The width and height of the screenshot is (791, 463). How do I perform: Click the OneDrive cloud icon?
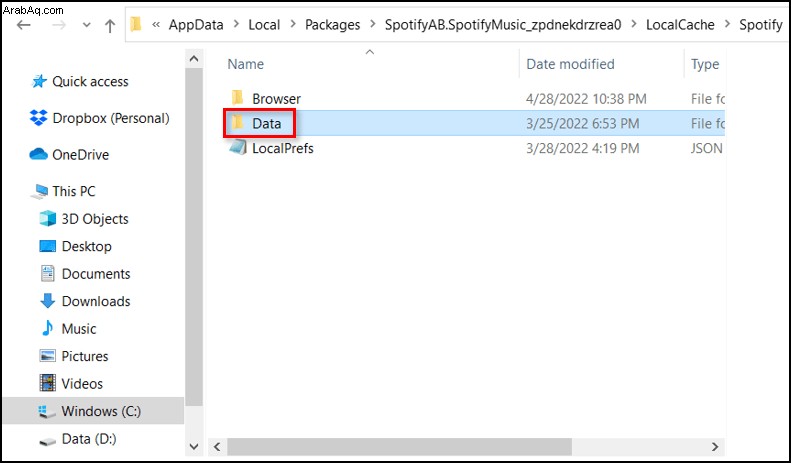[39, 154]
